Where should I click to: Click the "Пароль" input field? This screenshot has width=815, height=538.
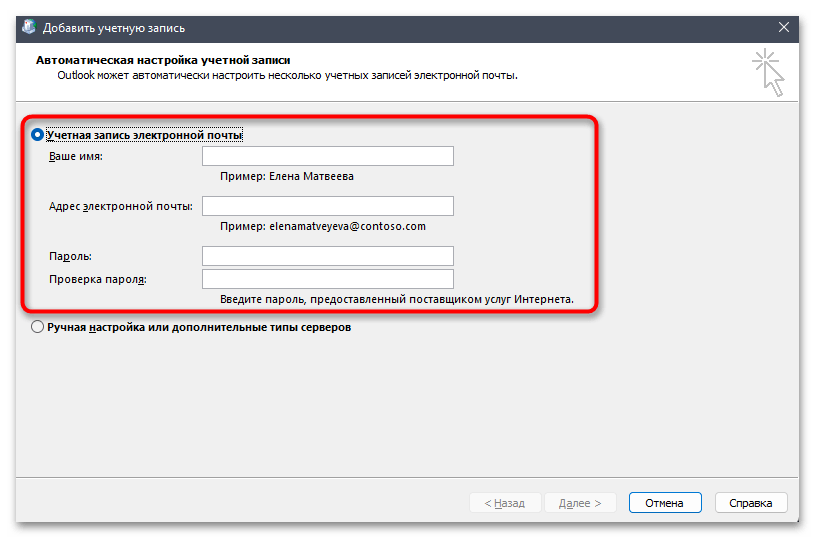tap(327, 256)
